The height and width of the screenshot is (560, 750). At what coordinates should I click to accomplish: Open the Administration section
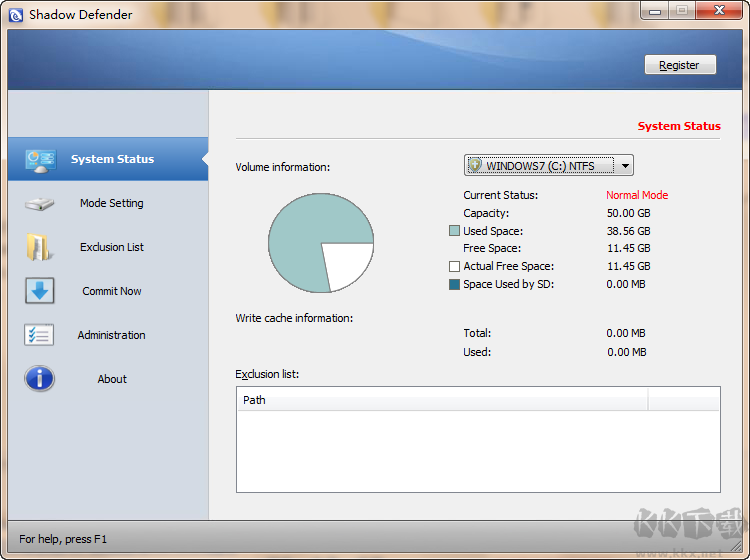click(111, 335)
